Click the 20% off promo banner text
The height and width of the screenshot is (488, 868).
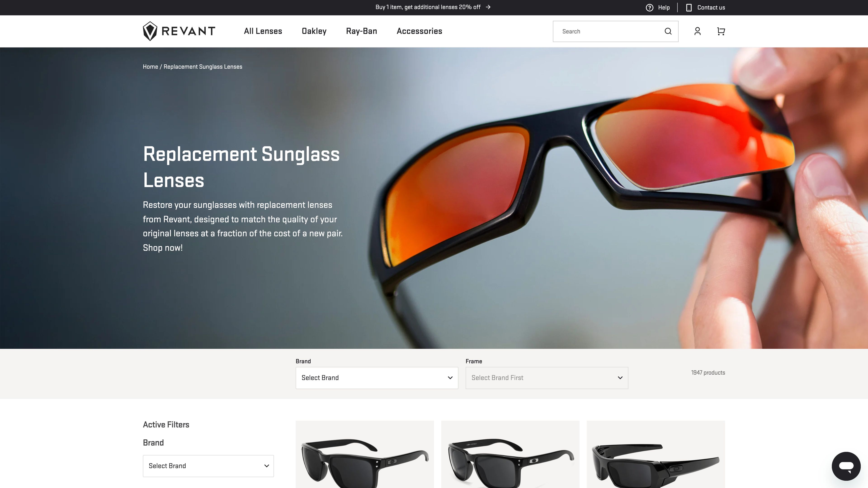click(x=428, y=7)
